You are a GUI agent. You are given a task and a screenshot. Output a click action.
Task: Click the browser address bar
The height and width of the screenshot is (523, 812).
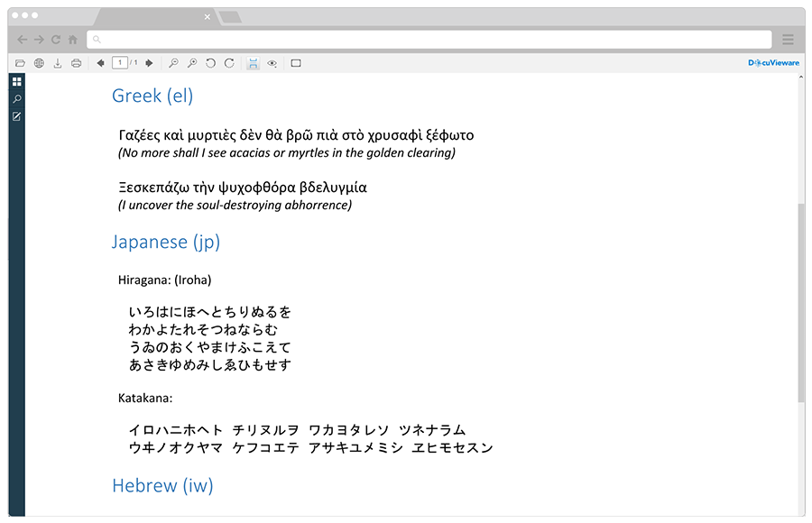tap(429, 40)
